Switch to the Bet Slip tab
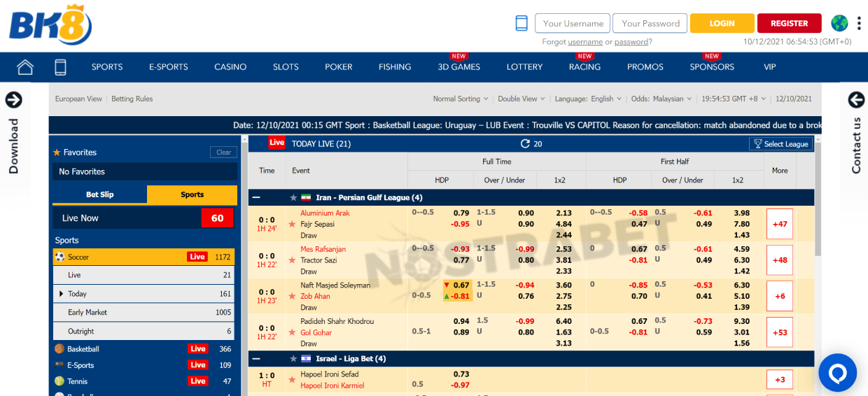Viewport: 868px width, 396px height. 100,195
